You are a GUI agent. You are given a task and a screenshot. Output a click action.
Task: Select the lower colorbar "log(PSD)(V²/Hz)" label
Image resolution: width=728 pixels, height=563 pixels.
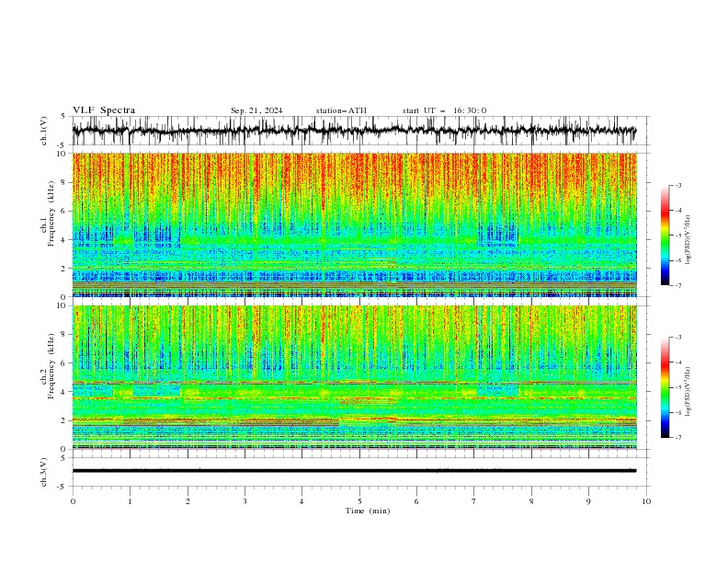[x=688, y=391]
